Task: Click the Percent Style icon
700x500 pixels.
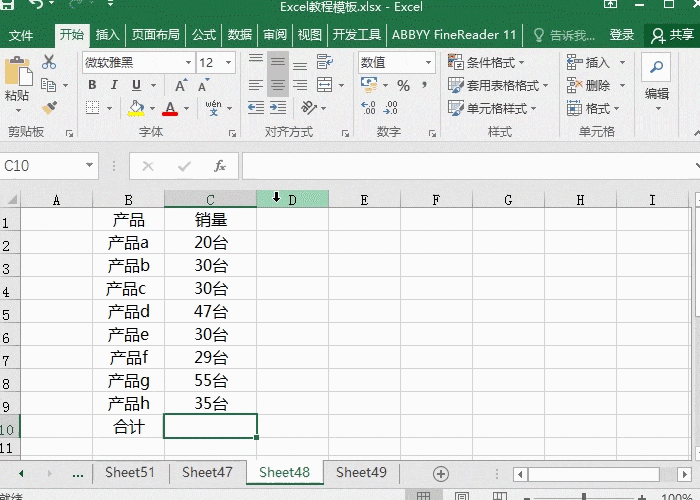Action: tap(403, 86)
